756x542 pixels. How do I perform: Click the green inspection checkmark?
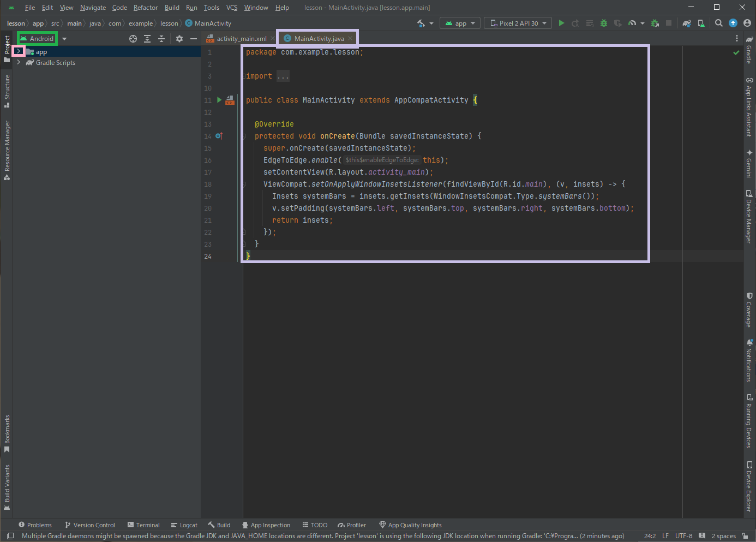(736, 53)
